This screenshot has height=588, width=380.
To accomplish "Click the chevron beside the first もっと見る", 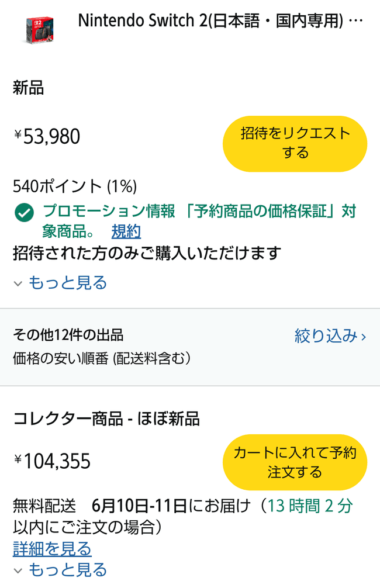I will [x=18, y=283].
